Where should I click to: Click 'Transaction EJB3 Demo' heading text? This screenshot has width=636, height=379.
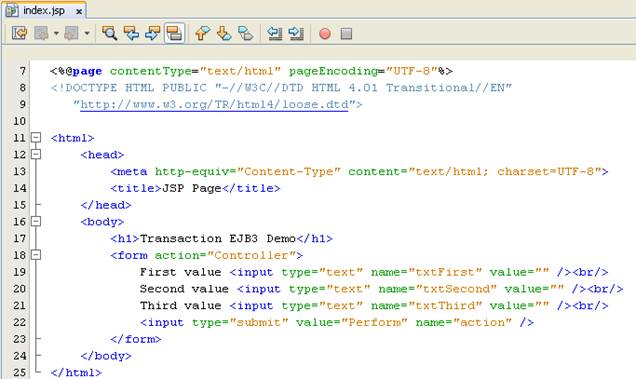point(218,239)
